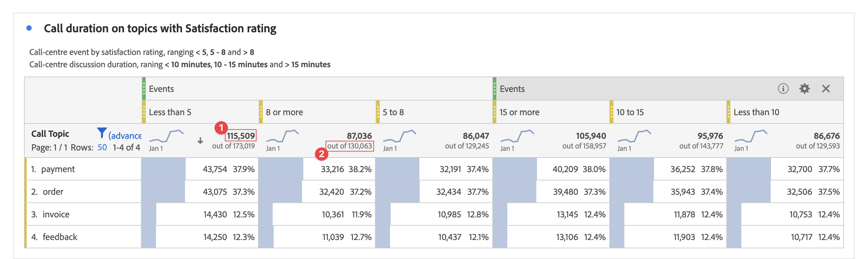Select the Less than 5 column header
The image size is (868, 259).
tap(170, 112)
